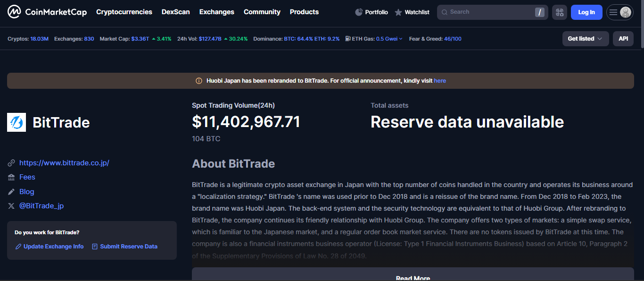This screenshot has width=644, height=281.
Task: Click the Exchanges 830 value
Action: [89, 39]
